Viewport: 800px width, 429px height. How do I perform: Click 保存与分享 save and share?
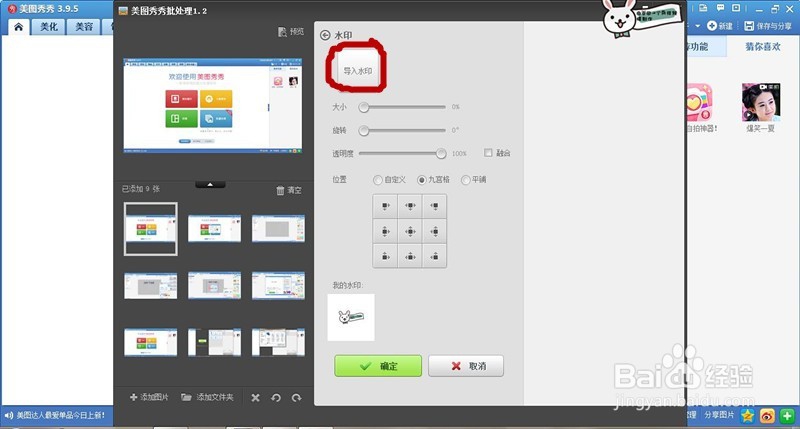pyautogui.click(x=768, y=26)
